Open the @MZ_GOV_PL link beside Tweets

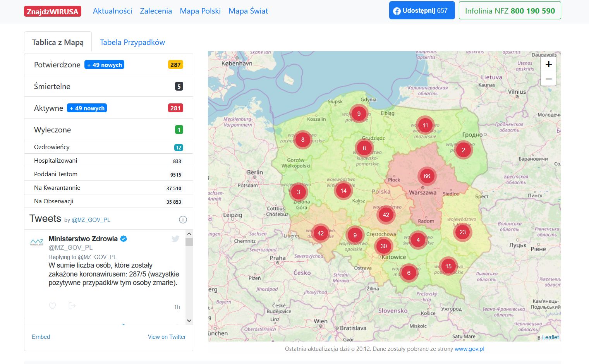pyautogui.click(x=91, y=220)
